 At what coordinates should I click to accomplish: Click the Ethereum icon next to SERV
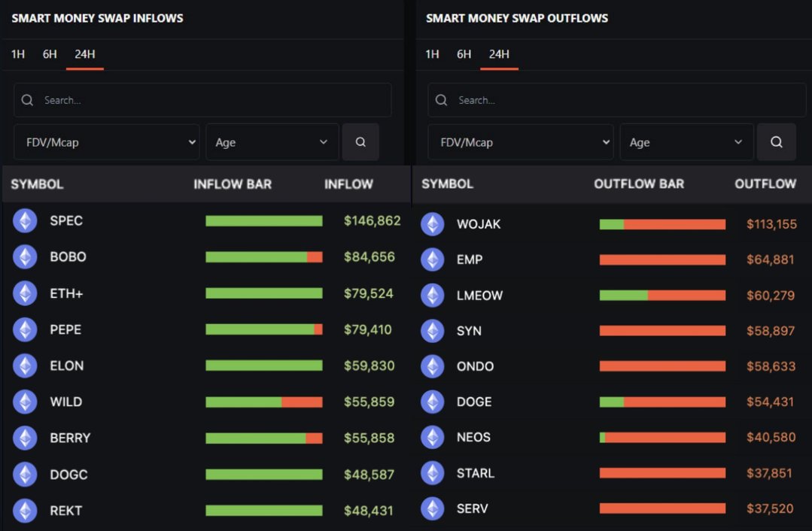tap(433, 508)
